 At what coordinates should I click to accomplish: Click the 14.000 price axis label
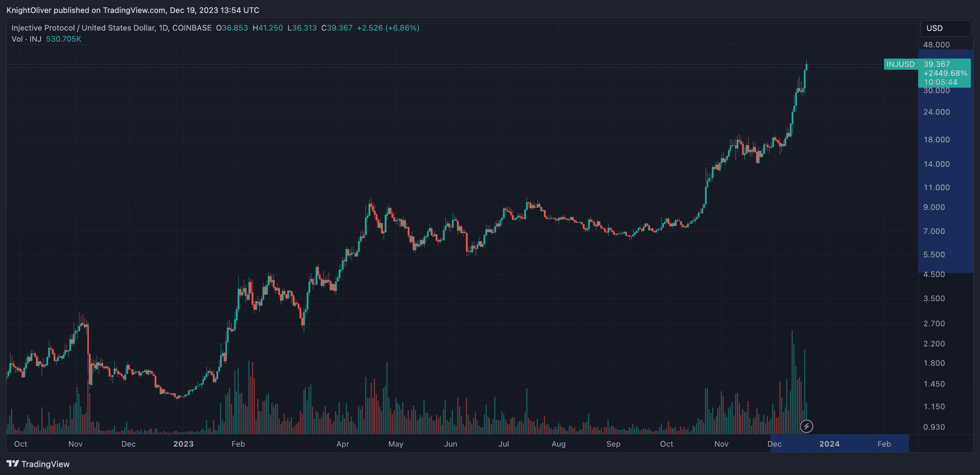click(936, 164)
